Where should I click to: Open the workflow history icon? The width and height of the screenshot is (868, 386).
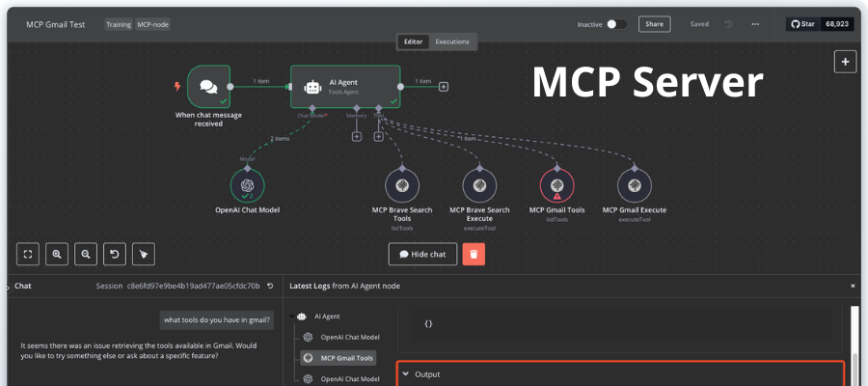coord(728,24)
